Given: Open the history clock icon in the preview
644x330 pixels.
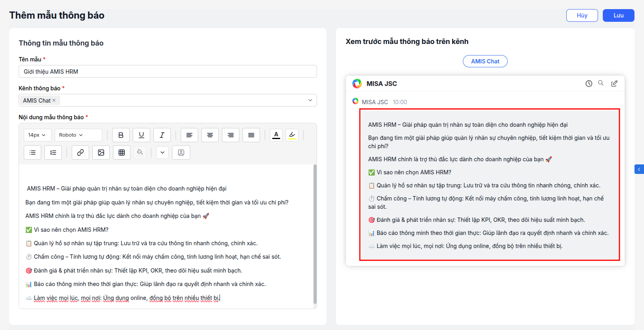Looking at the screenshot, I should 589,84.
